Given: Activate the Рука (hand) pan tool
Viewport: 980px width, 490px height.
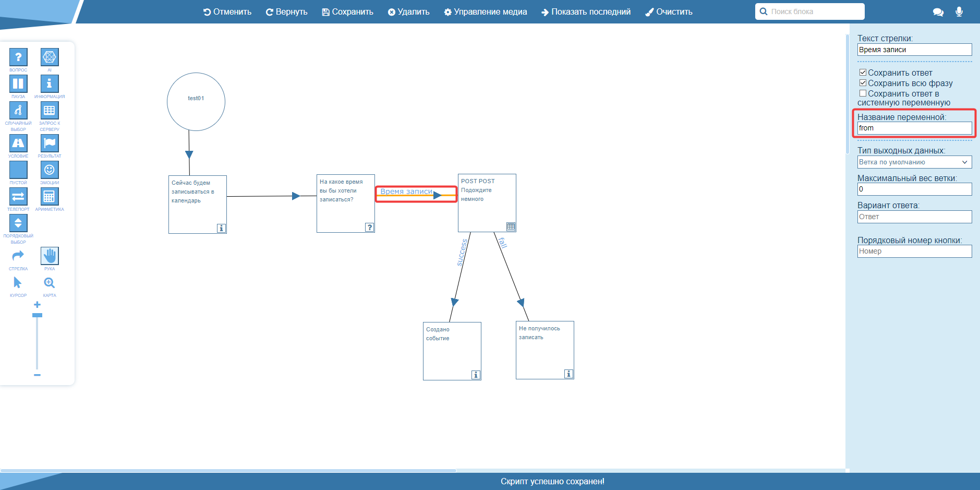Looking at the screenshot, I should tap(50, 256).
